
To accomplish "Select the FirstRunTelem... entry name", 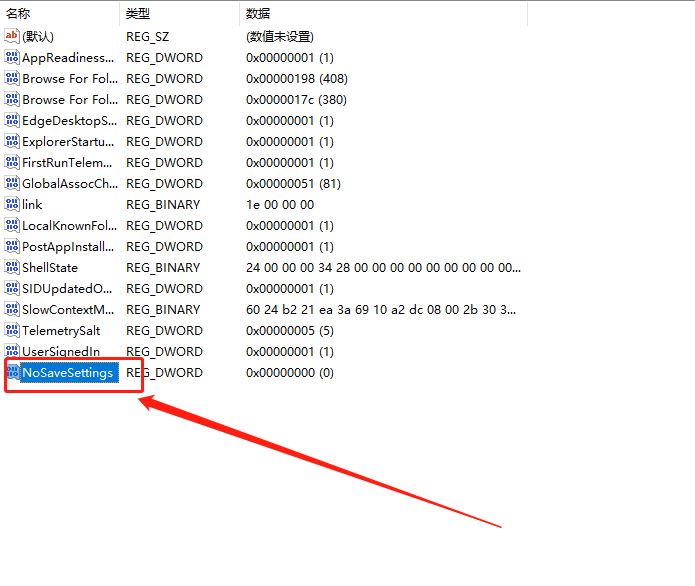I will pyautogui.click(x=67, y=163).
